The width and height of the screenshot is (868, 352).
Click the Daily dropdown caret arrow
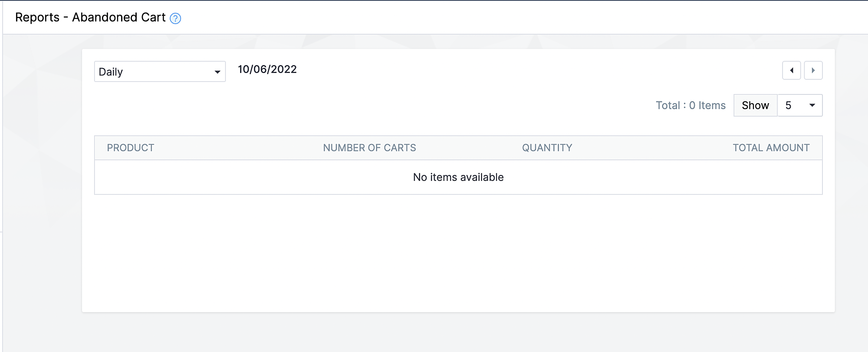pyautogui.click(x=217, y=72)
